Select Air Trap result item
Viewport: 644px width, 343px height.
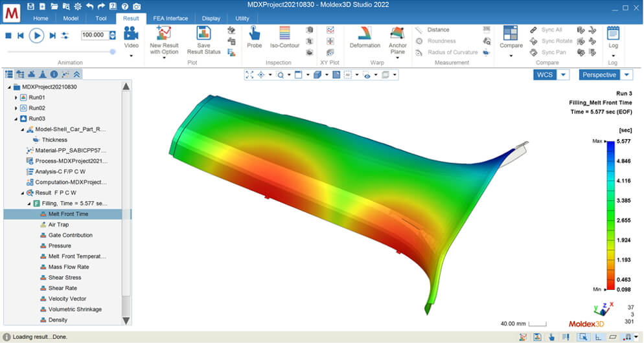(59, 225)
